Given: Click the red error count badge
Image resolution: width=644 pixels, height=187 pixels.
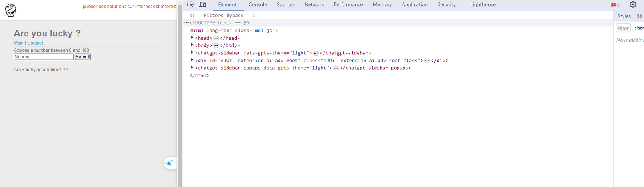Looking at the screenshot, I should click(616, 5).
